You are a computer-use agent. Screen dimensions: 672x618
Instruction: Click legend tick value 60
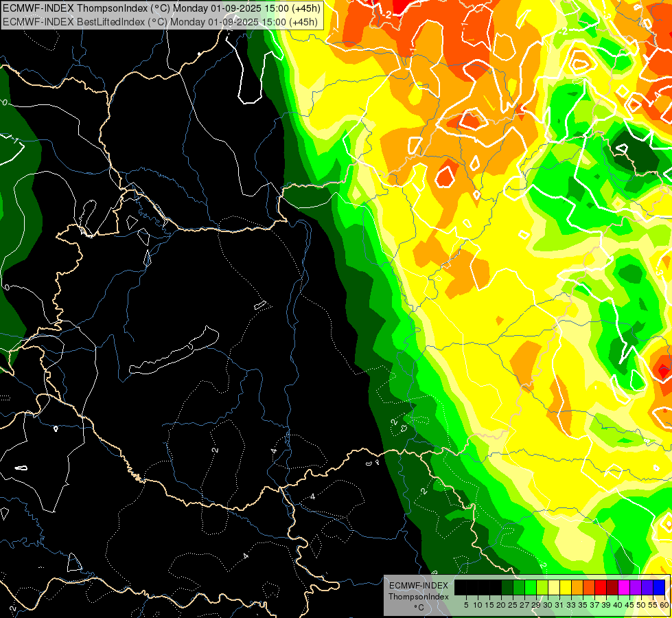pos(664,605)
